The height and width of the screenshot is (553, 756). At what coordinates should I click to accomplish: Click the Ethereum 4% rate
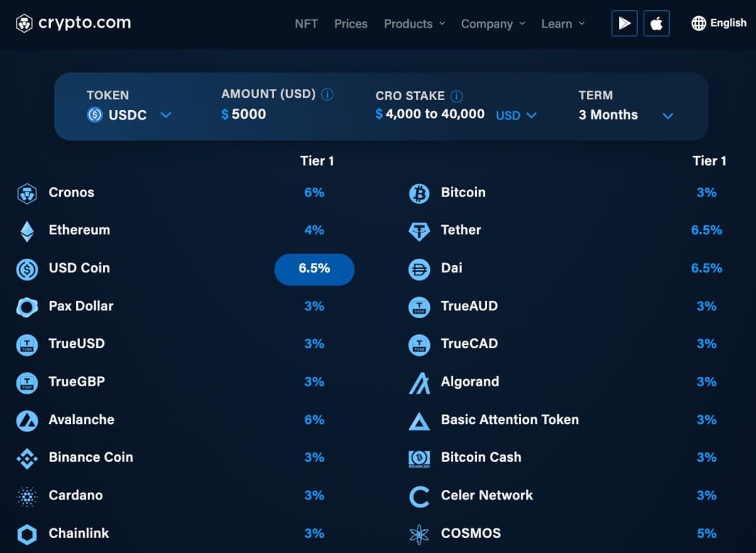point(315,230)
